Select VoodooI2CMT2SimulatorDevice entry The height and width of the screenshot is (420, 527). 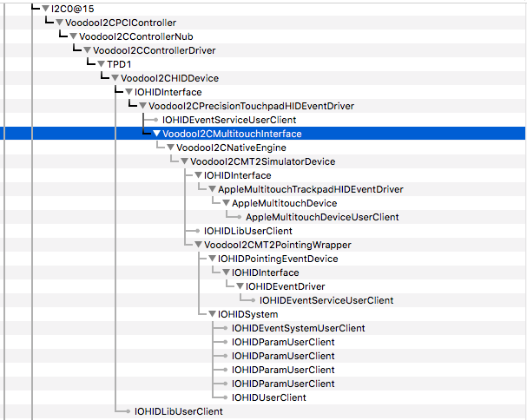pos(263,161)
